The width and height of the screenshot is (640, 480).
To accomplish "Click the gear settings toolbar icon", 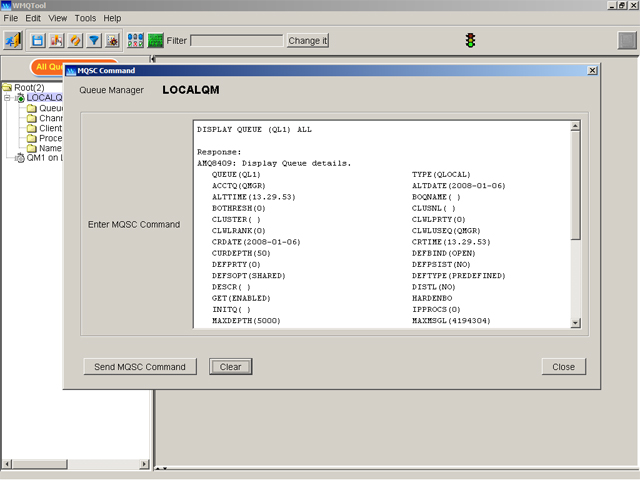I will [x=112, y=40].
